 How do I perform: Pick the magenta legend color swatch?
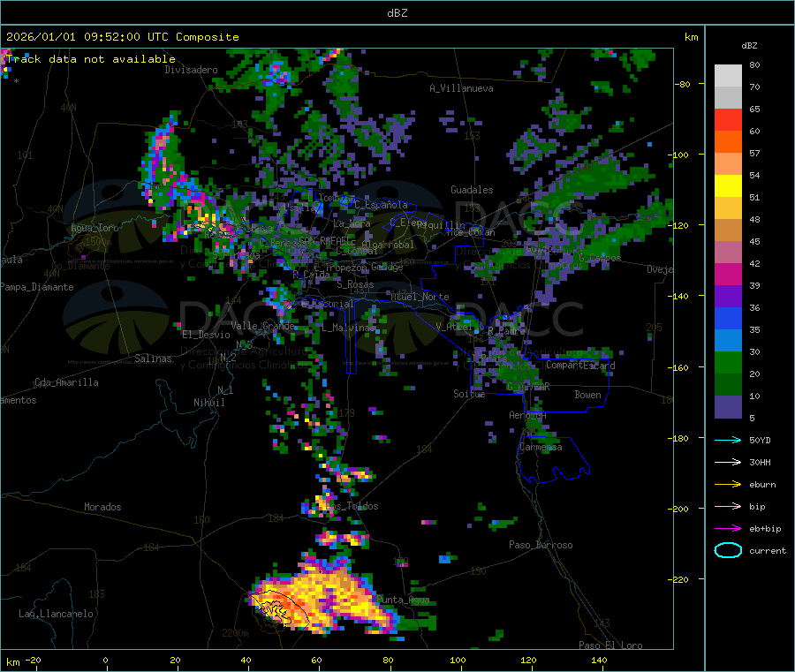pyautogui.click(x=728, y=274)
